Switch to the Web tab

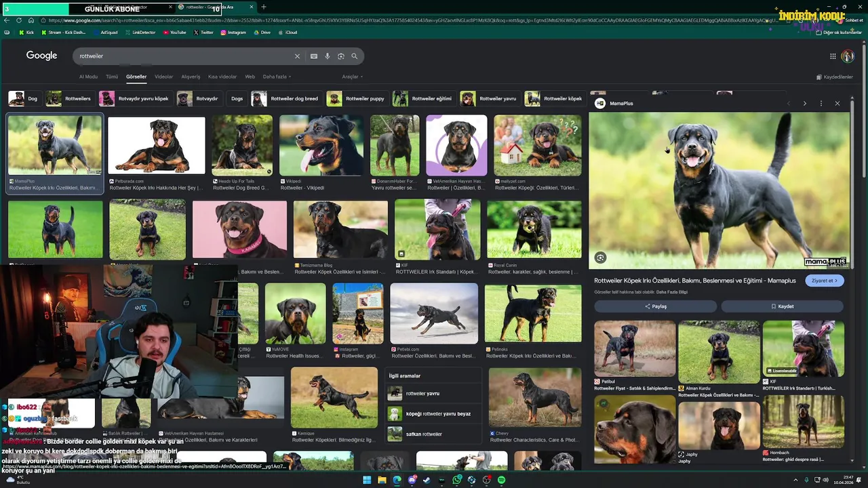(x=250, y=77)
